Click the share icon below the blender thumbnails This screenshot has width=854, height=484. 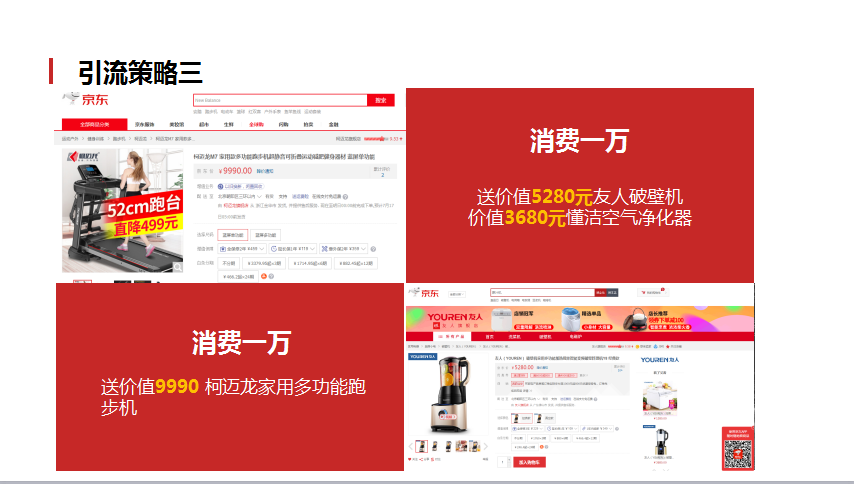coord(421,459)
